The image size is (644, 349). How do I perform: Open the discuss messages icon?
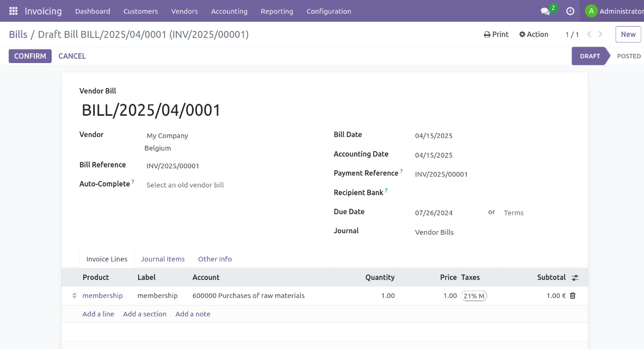(546, 11)
